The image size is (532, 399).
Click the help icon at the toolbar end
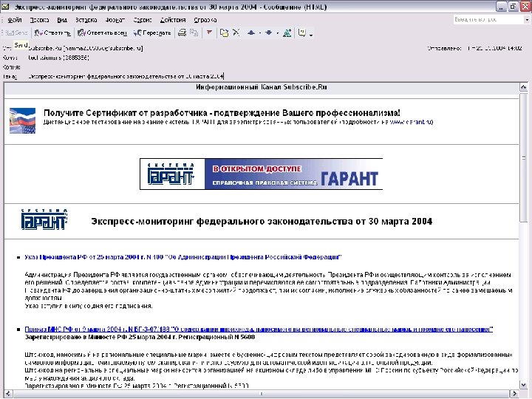coord(301,33)
